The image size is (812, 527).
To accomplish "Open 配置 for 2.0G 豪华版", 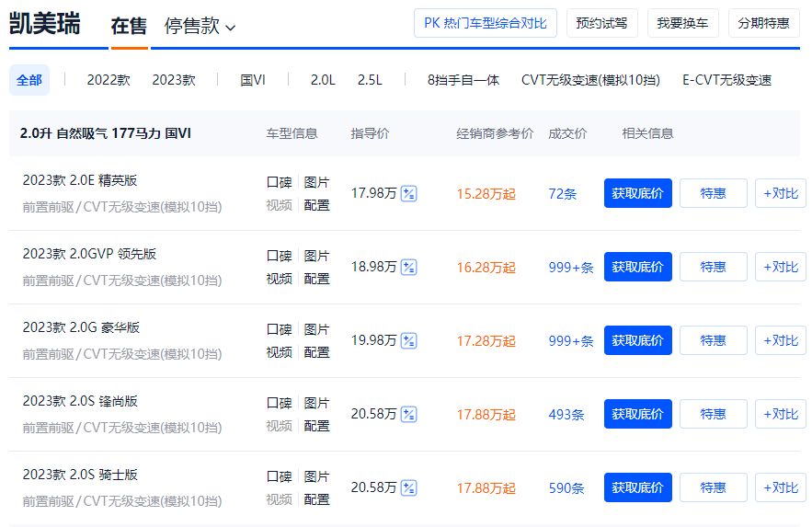I will [x=316, y=352].
